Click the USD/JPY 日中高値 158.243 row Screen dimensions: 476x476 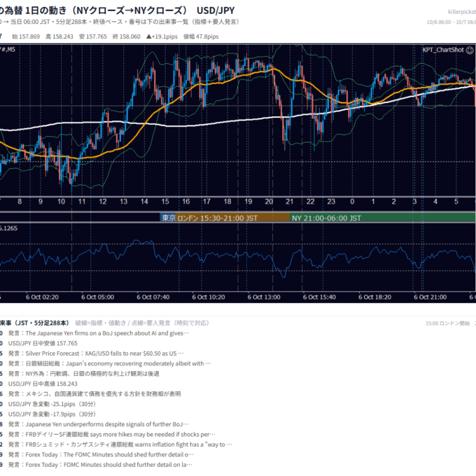[x=43, y=384]
